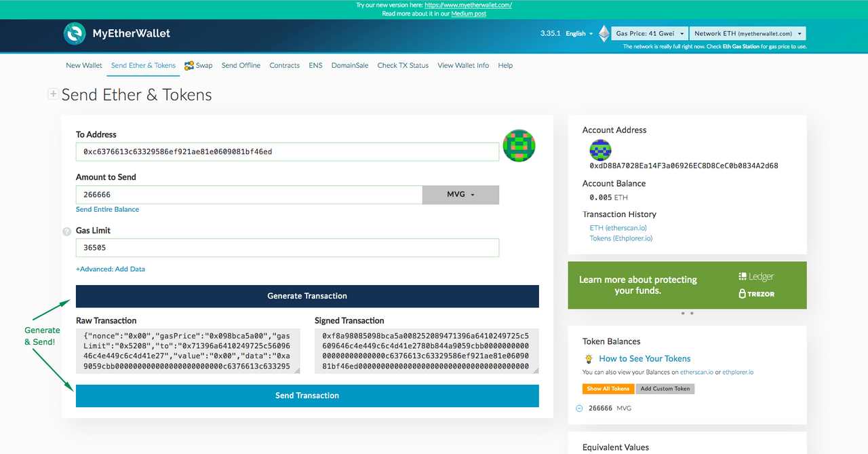868x454 pixels.
Task: Go to the Swap tab
Action: tap(199, 65)
